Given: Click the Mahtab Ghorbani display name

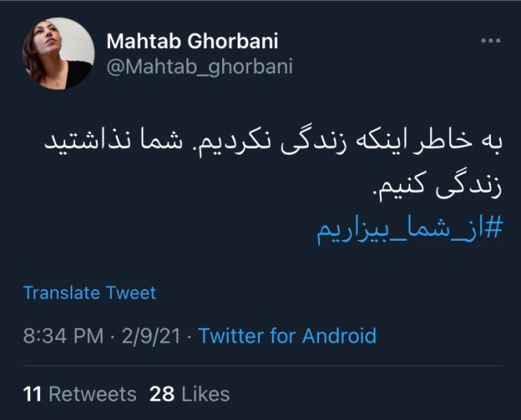Looking at the screenshot, I should click(x=192, y=42).
